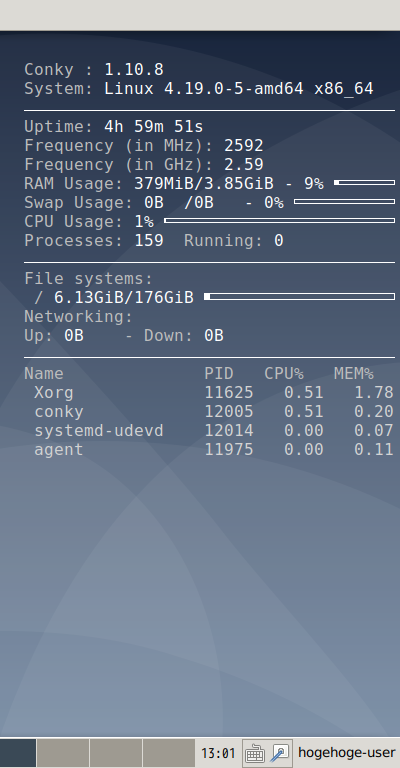Click the 'Networking:' label
Screen dimensions: 400x768
(79, 317)
